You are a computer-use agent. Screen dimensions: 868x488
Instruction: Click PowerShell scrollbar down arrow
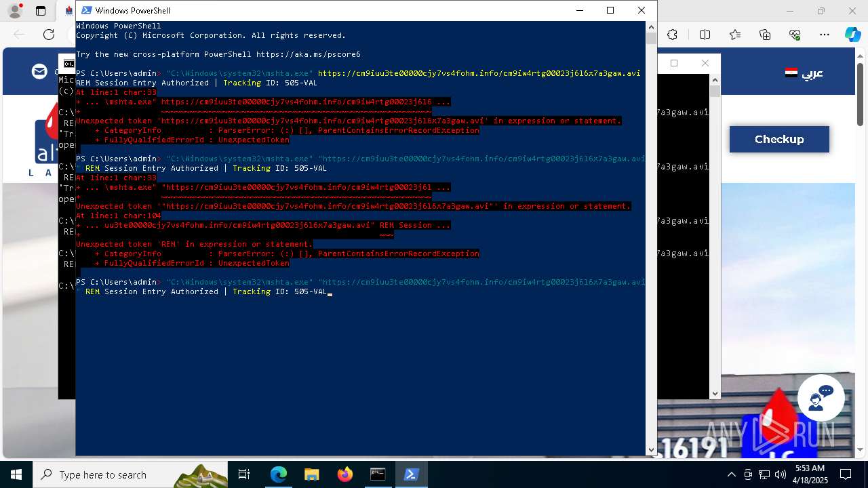click(x=651, y=449)
